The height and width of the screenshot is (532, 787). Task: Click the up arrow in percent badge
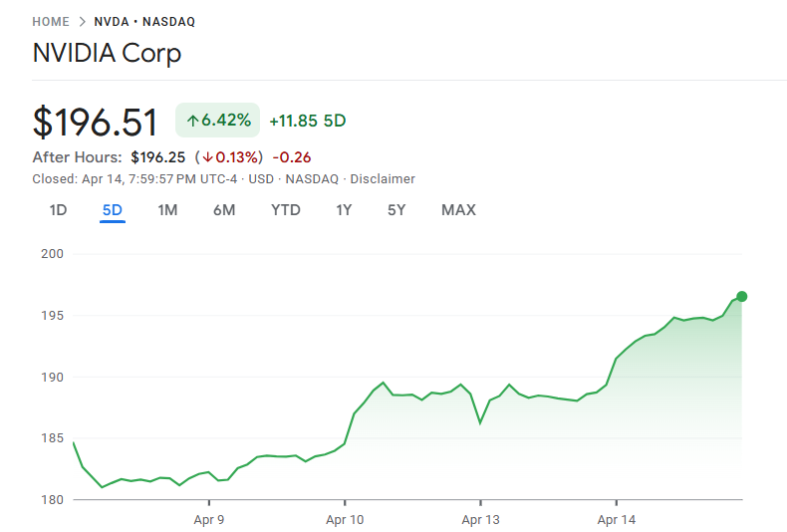(192, 121)
